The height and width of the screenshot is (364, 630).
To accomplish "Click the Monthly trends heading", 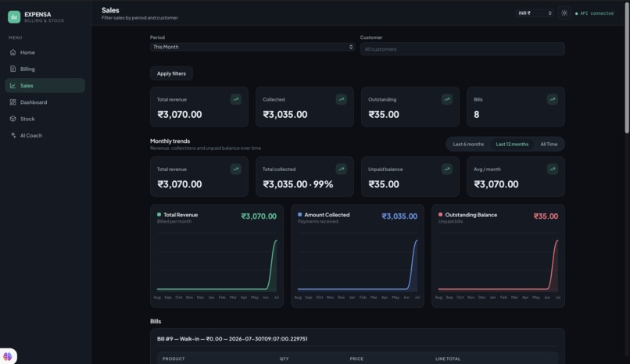I will point(170,141).
